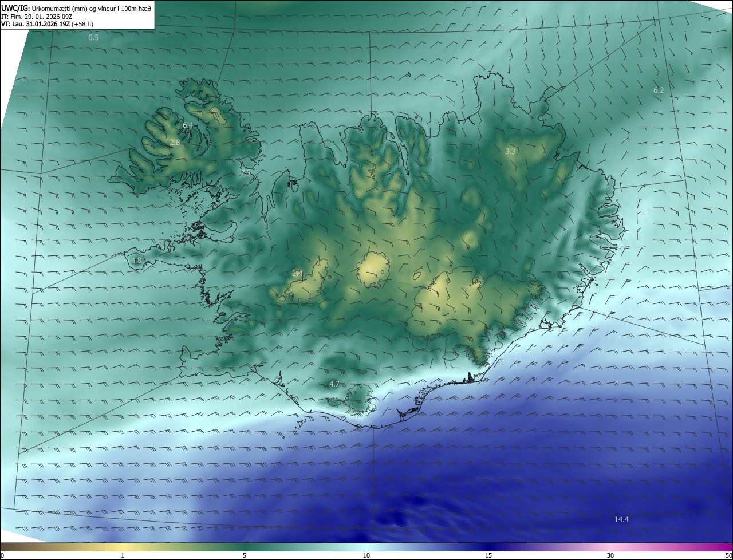Click the '15' tick on the color scale
This screenshot has width=733, height=560.
point(488,555)
